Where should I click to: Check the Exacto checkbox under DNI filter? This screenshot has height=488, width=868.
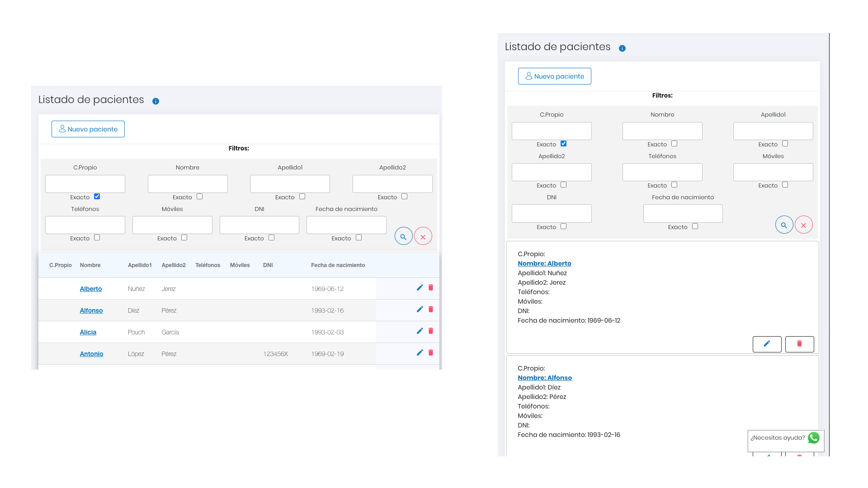[x=271, y=237]
